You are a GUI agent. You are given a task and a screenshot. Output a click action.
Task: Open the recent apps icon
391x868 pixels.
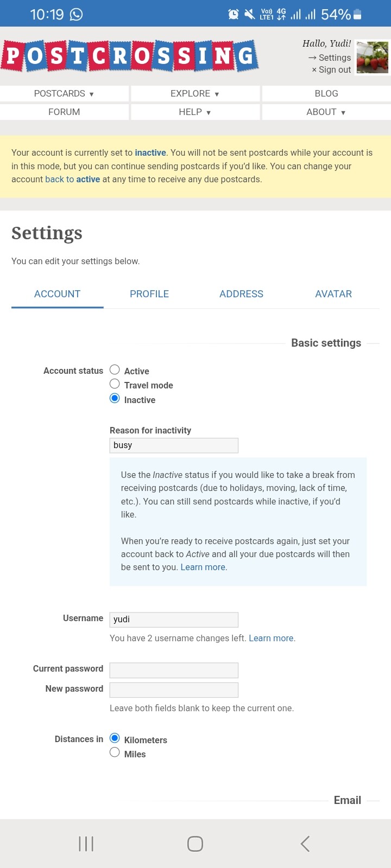[x=86, y=844]
